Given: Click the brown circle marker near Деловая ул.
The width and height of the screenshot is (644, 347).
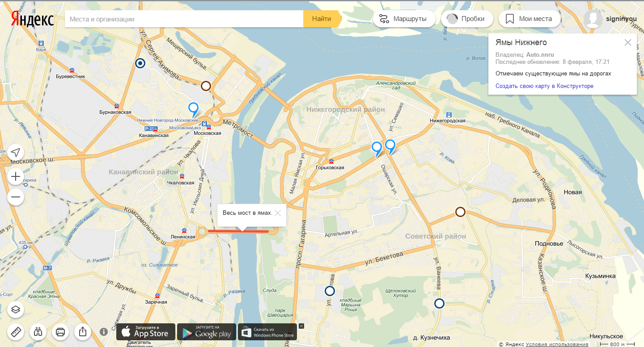Looking at the screenshot, I should pos(460,212).
